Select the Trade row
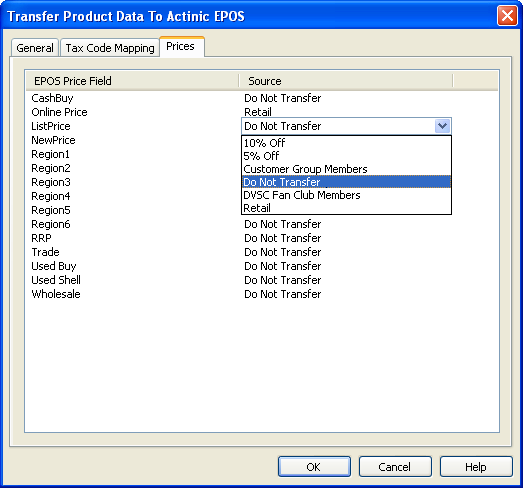The image size is (523, 488). pyautogui.click(x=45, y=252)
